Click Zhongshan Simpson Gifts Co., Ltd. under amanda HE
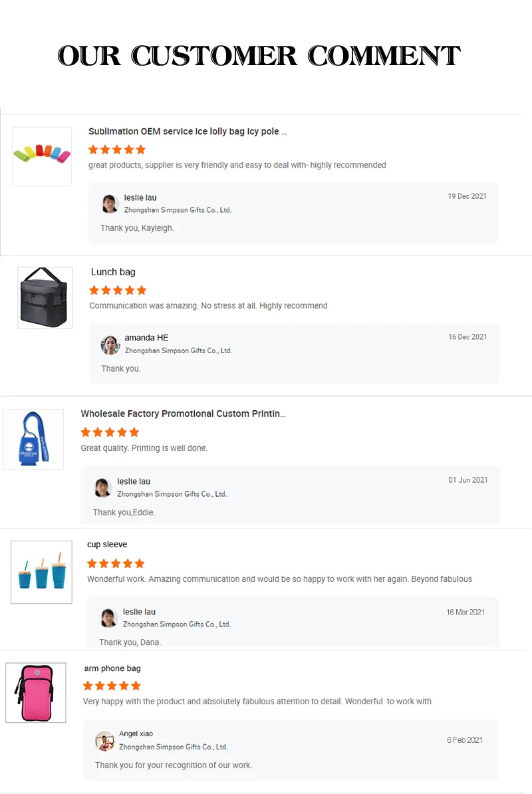Screen dimensions: 532x794 pos(178,350)
